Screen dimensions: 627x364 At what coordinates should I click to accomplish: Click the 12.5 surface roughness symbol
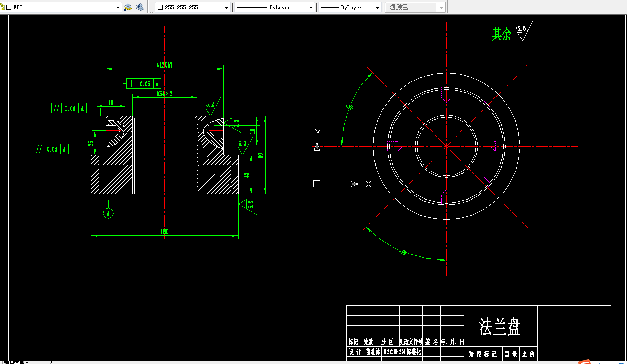(524, 31)
